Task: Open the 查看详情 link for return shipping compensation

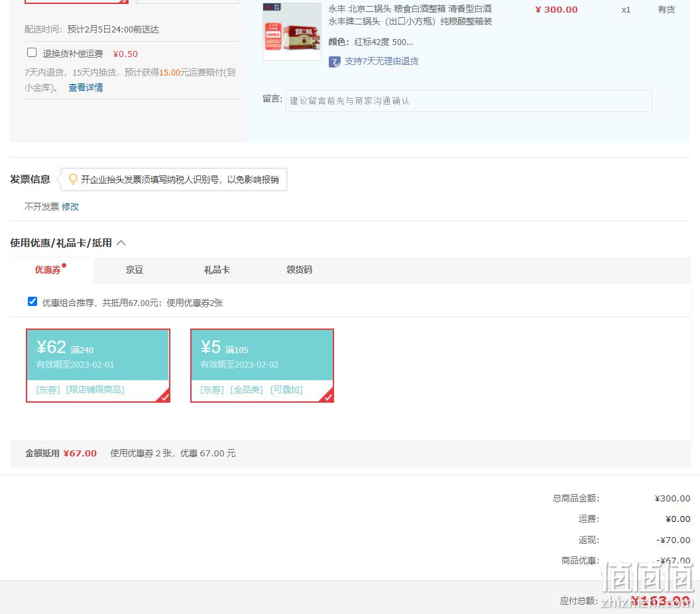Action: pos(86,87)
